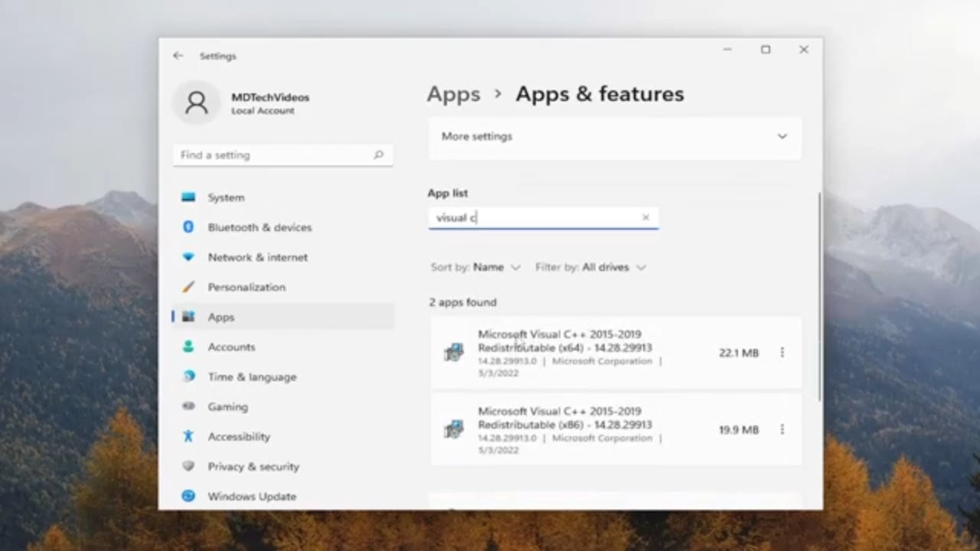Click the app list vertical scrollbar
This screenshot has height=551, width=980.
pos(820,295)
